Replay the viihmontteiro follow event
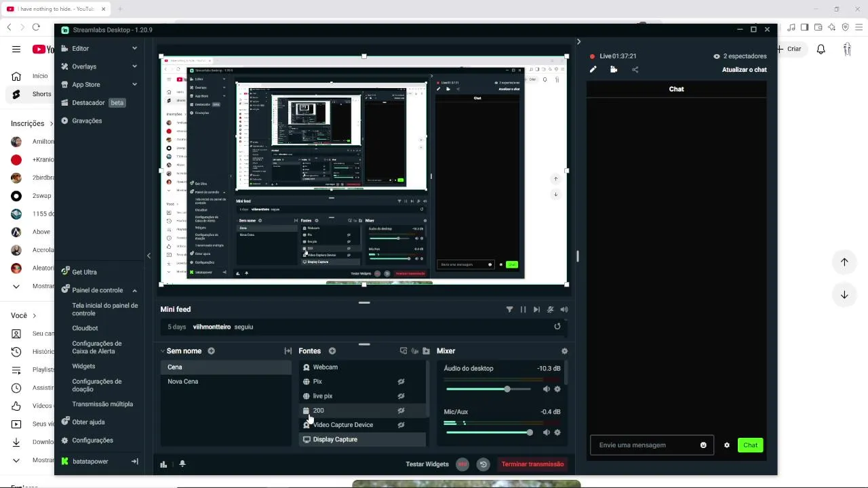The width and height of the screenshot is (868, 488). click(x=557, y=326)
